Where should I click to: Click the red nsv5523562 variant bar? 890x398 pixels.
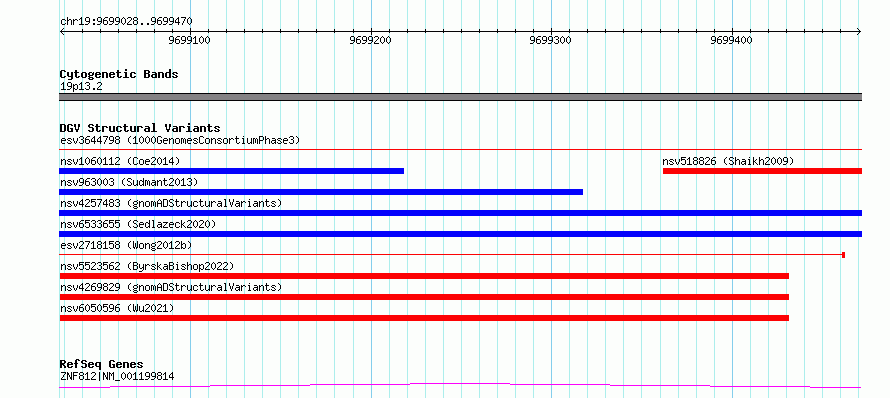pyautogui.click(x=424, y=276)
